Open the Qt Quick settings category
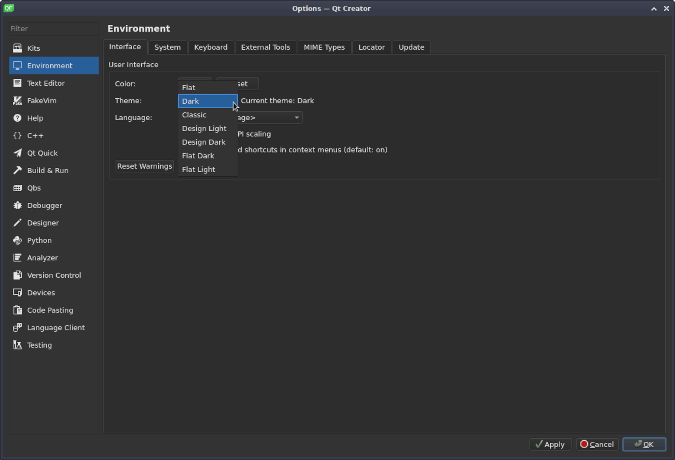The width and height of the screenshot is (675, 460). [x=42, y=153]
